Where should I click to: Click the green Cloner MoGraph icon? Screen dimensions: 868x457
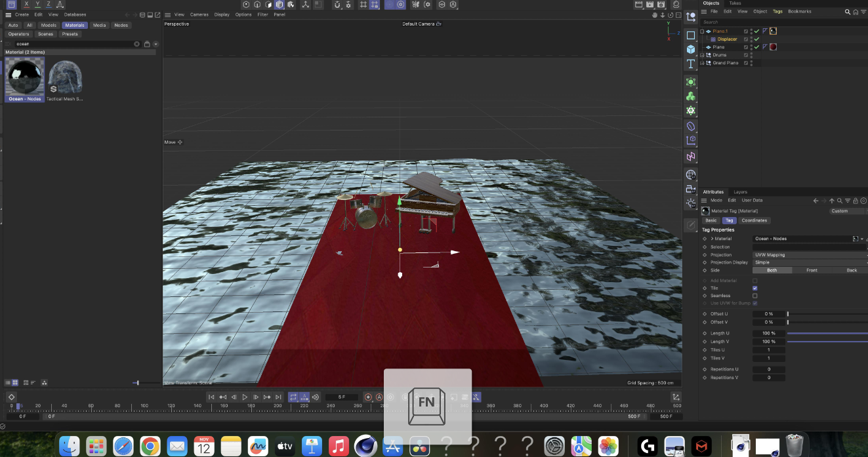[691, 96]
